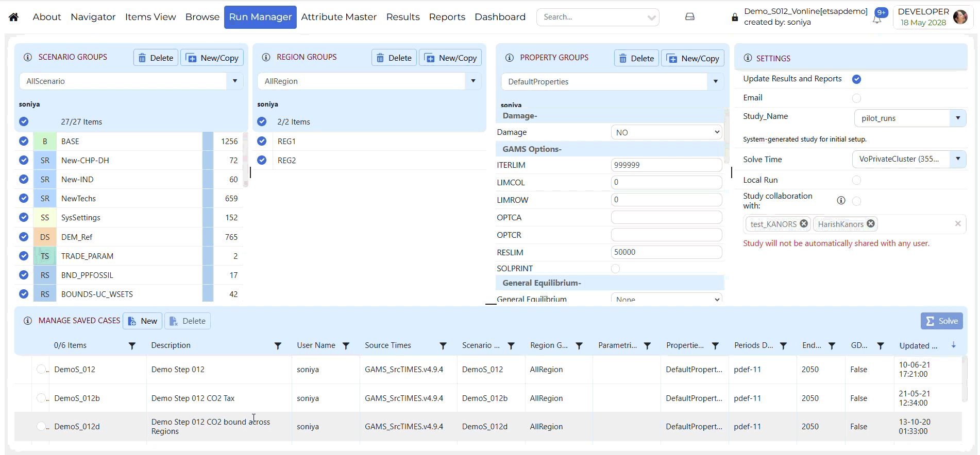Show Study collaboration info tooltip

[x=841, y=200]
